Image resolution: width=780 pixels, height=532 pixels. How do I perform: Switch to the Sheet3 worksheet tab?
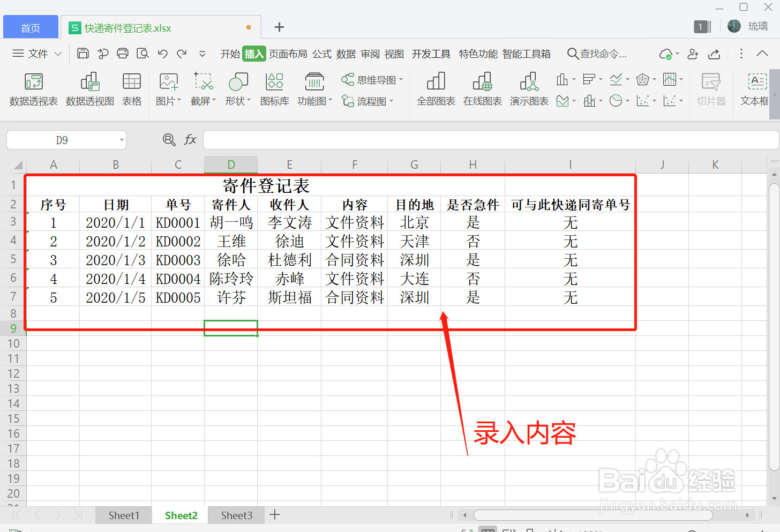pos(236,515)
